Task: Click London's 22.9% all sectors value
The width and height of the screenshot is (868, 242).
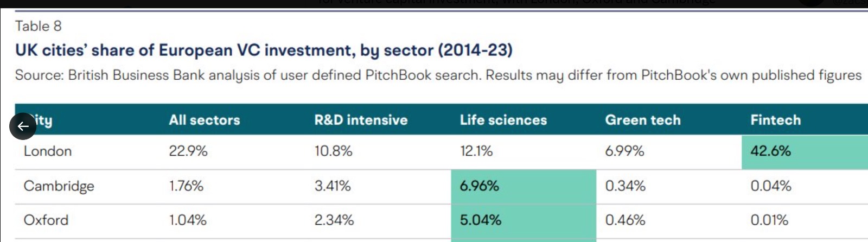Action: point(188,151)
